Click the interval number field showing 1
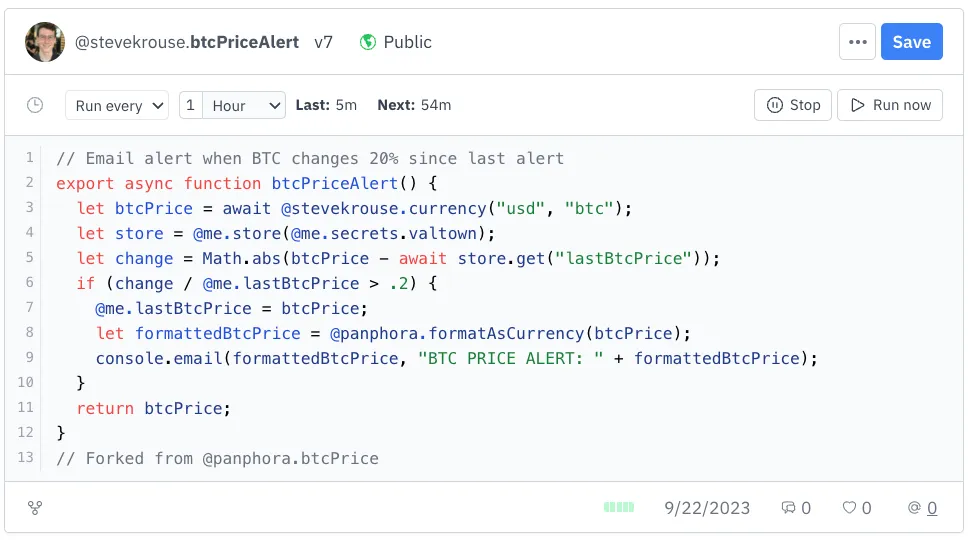The height and width of the screenshot is (540, 968). pos(190,105)
